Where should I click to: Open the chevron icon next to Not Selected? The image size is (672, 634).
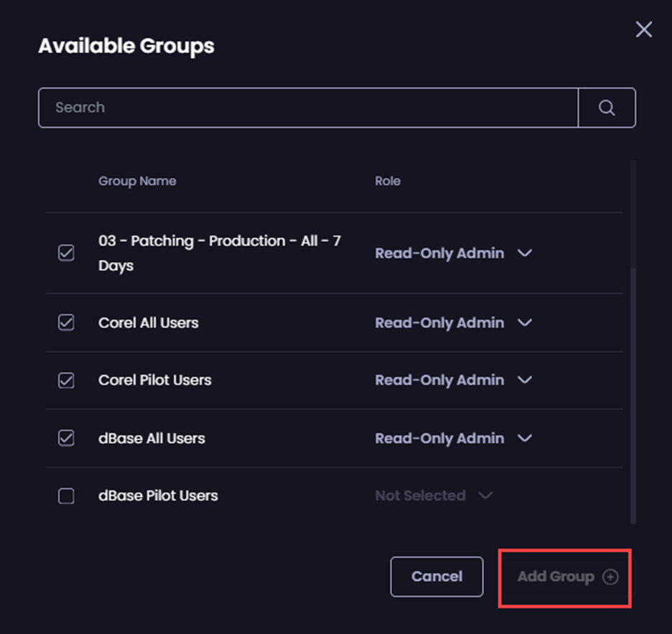tap(485, 495)
